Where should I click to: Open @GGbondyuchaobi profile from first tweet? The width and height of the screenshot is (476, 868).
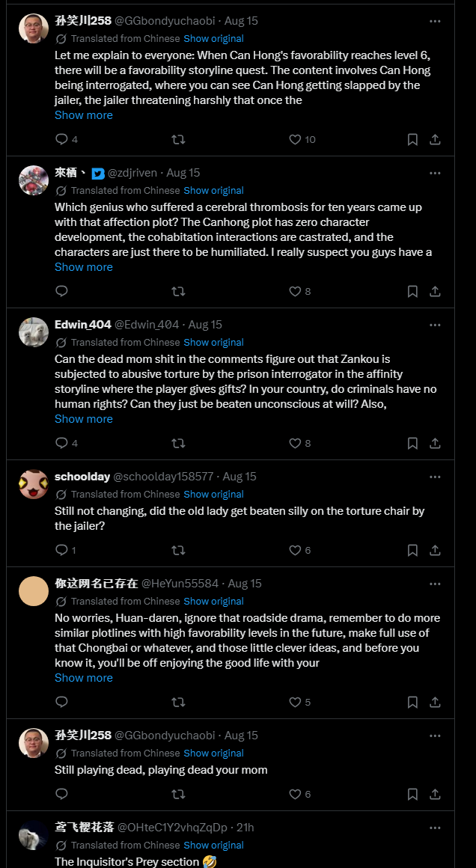pyautogui.click(x=165, y=21)
